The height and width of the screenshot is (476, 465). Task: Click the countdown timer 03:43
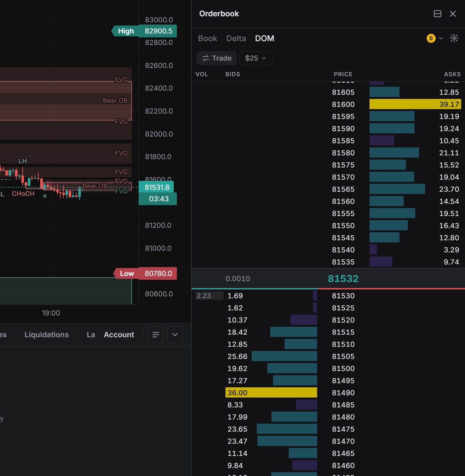158,199
